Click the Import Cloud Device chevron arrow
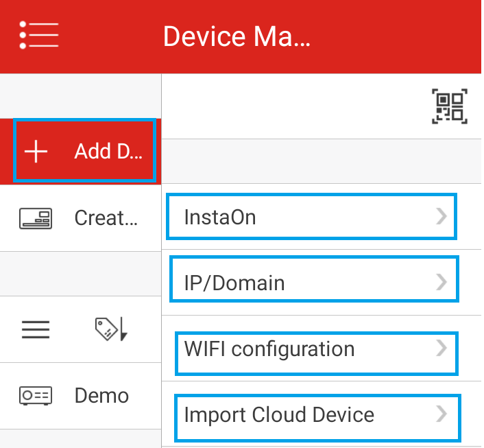Viewport: 484px width, 448px height. (x=441, y=414)
